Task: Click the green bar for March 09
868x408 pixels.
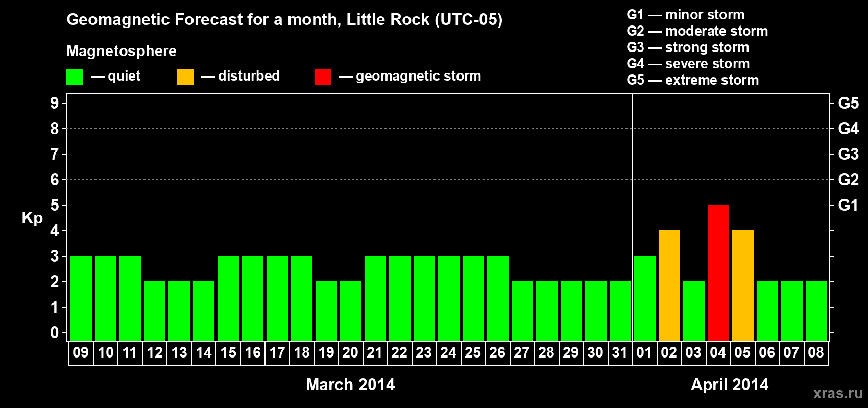Action: [x=81, y=298]
